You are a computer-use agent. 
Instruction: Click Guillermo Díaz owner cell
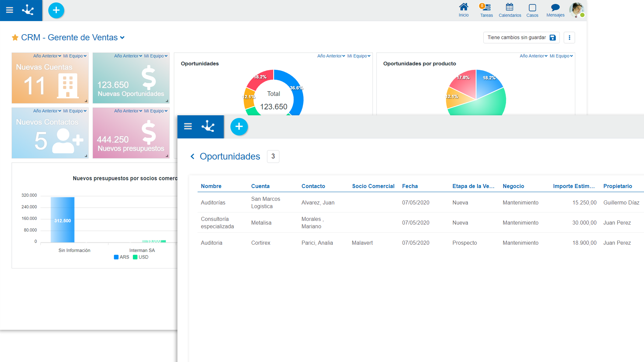pos(621,202)
